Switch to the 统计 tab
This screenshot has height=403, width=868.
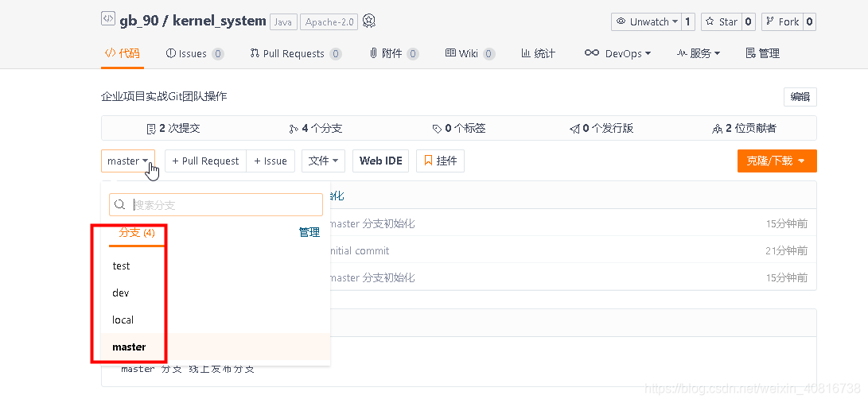click(x=538, y=53)
